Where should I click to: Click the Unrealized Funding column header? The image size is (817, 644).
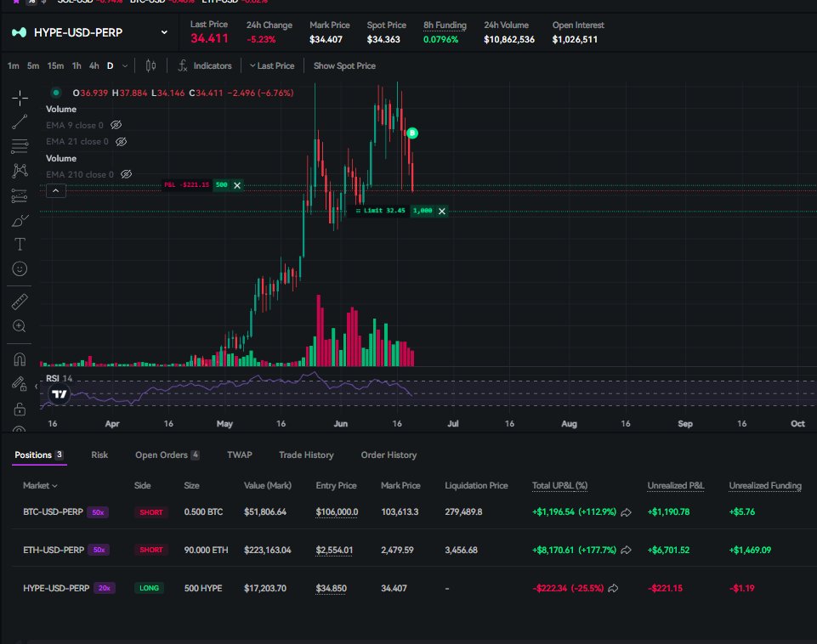click(765, 486)
